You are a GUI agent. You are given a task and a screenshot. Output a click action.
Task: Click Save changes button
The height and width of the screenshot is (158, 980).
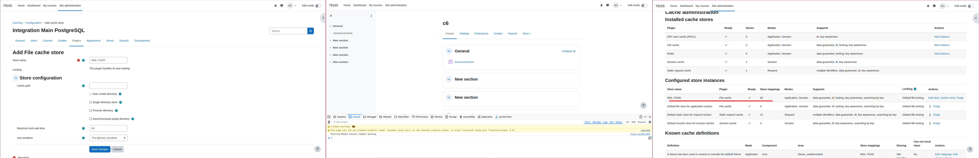(100, 149)
